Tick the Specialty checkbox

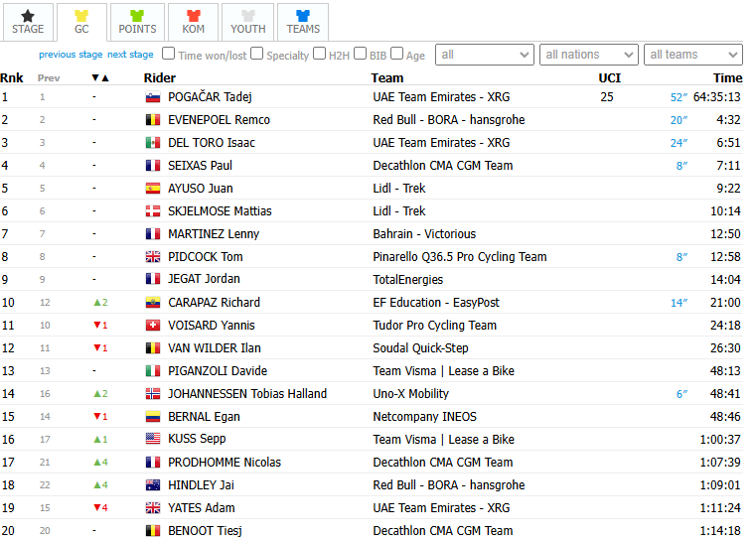[x=257, y=53]
